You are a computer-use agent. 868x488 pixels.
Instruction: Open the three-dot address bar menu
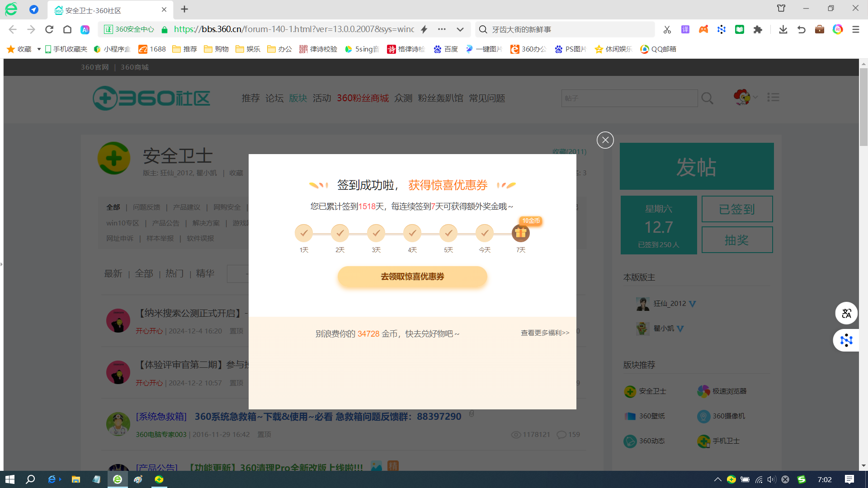[442, 29]
